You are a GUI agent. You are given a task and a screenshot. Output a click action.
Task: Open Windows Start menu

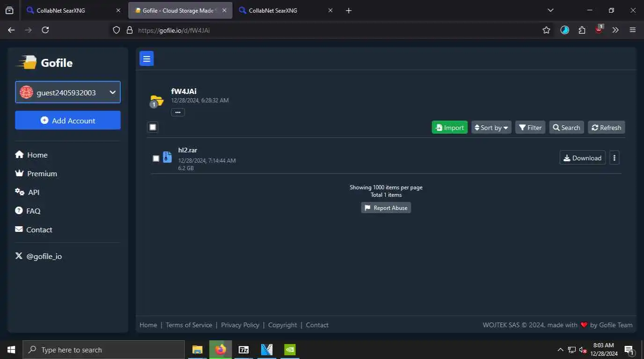coord(11,350)
